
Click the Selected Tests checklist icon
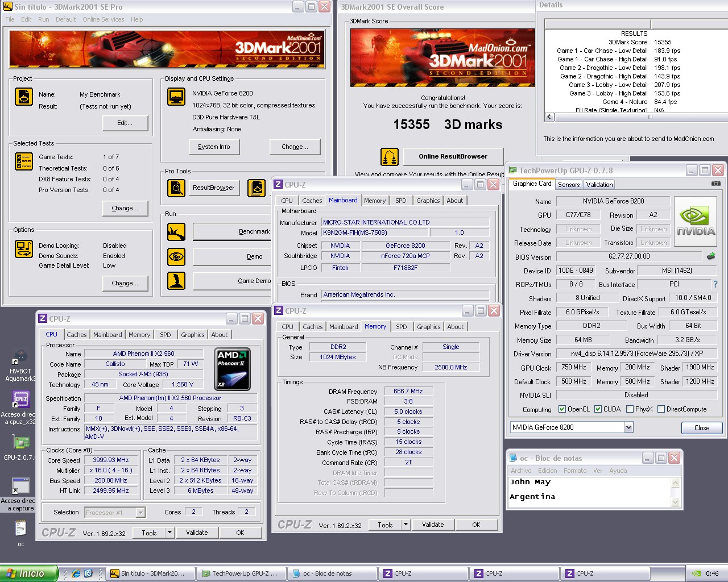tap(24, 161)
